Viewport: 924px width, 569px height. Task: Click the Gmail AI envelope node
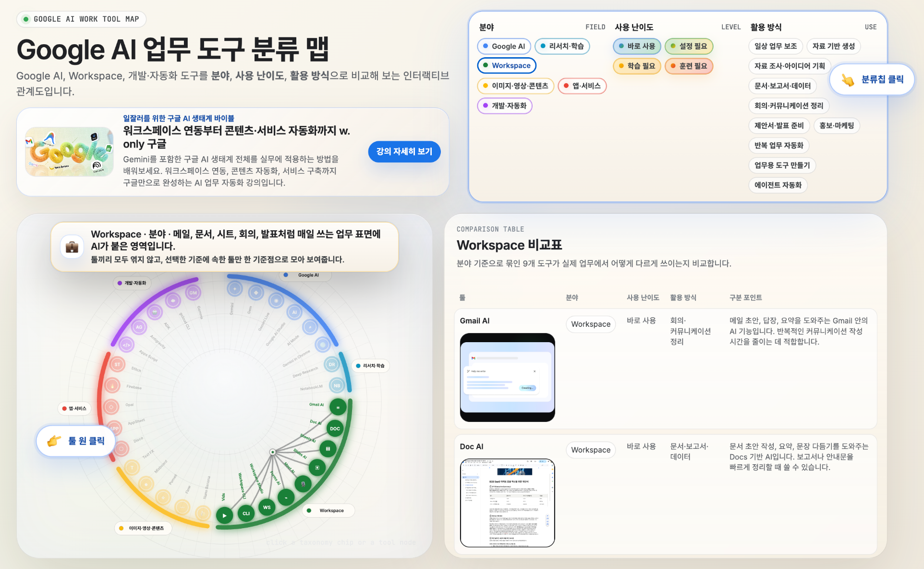[x=338, y=407]
